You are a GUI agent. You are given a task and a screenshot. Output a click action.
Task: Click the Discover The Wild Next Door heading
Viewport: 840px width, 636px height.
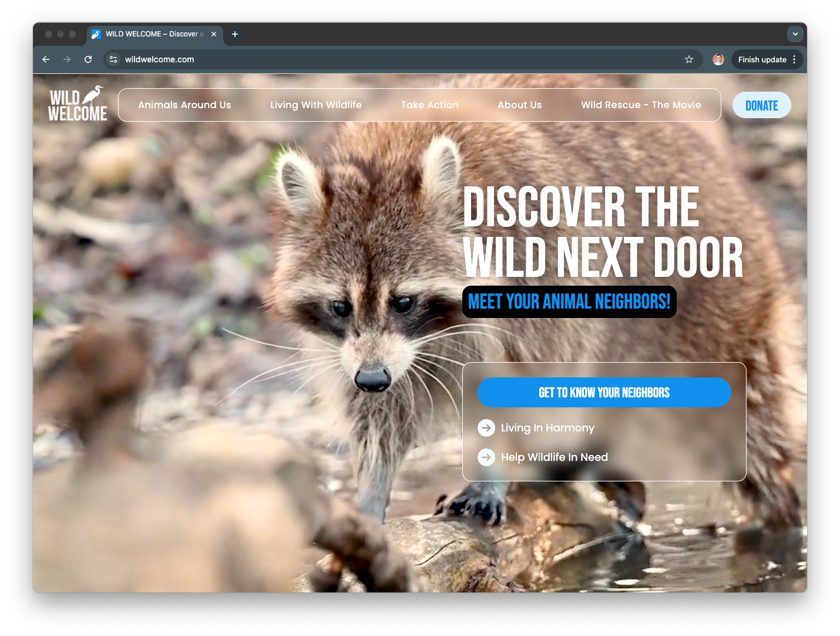pyautogui.click(x=603, y=232)
